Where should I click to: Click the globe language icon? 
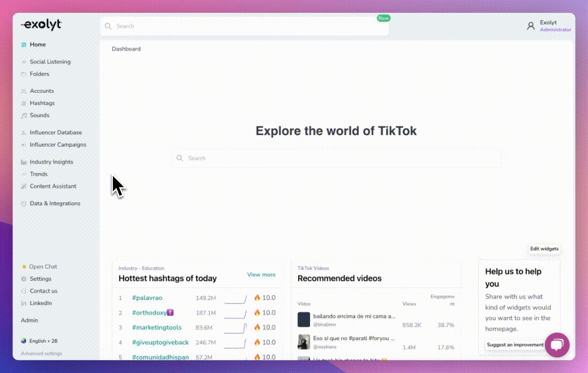[24, 341]
